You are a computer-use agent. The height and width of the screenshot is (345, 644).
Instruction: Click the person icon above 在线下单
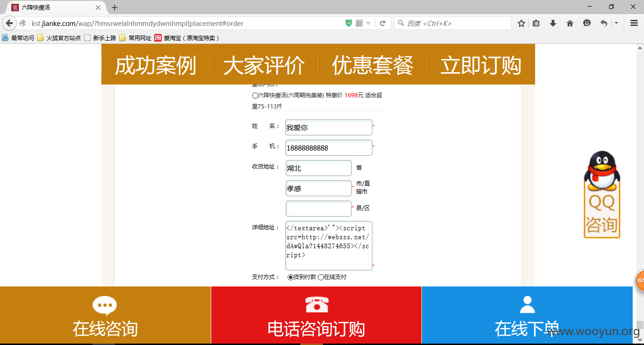point(527,304)
